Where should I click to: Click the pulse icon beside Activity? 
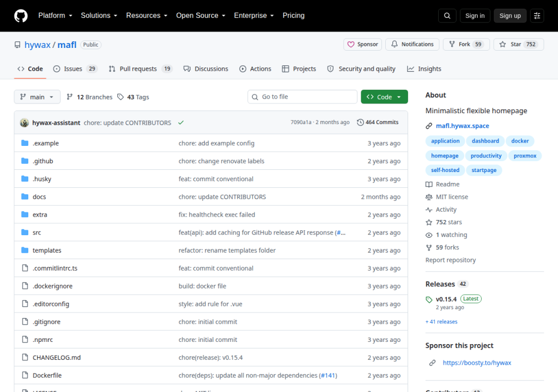[x=429, y=210]
